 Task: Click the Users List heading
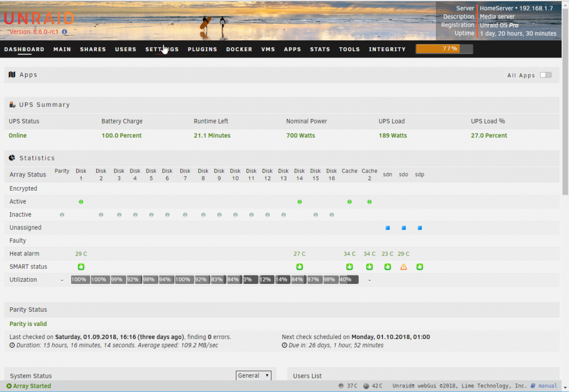(307, 376)
